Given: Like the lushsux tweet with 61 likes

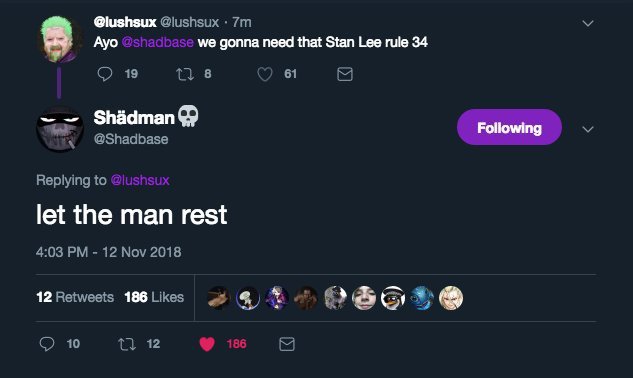Looking at the screenshot, I should click(265, 74).
